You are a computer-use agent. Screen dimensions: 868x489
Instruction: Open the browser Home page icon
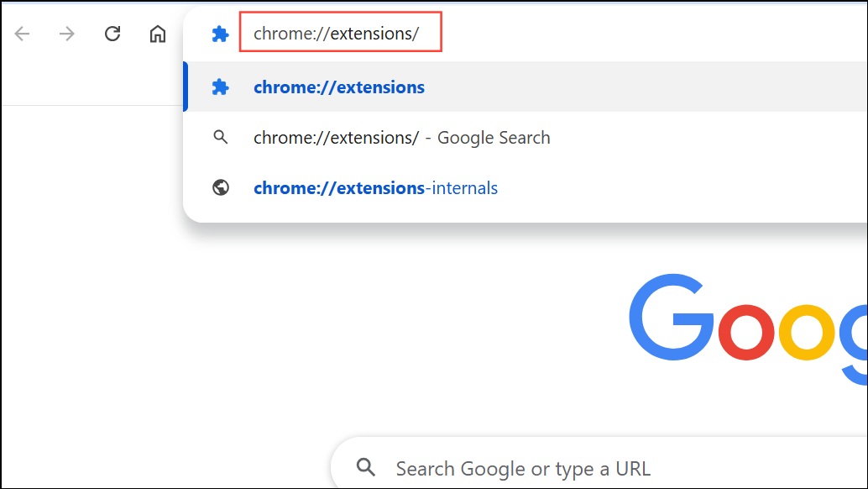coord(157,34)
